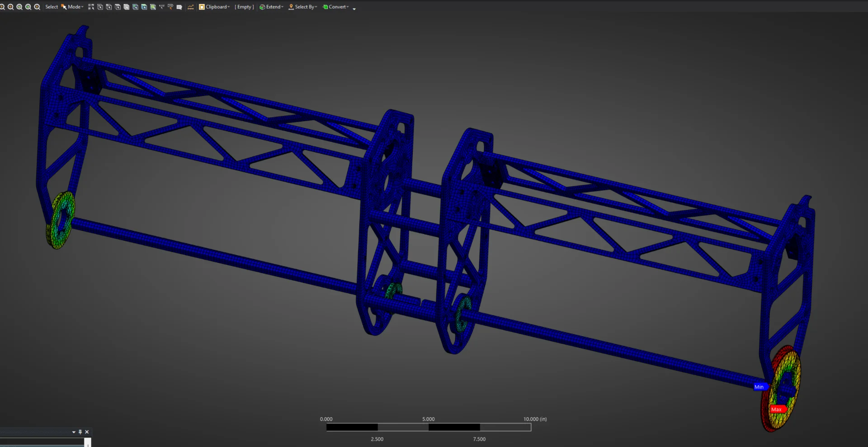The width and height of the screenshot is (868, 447).
Task: Choose the element selection filter with green mesh
Action: [153, 7]
